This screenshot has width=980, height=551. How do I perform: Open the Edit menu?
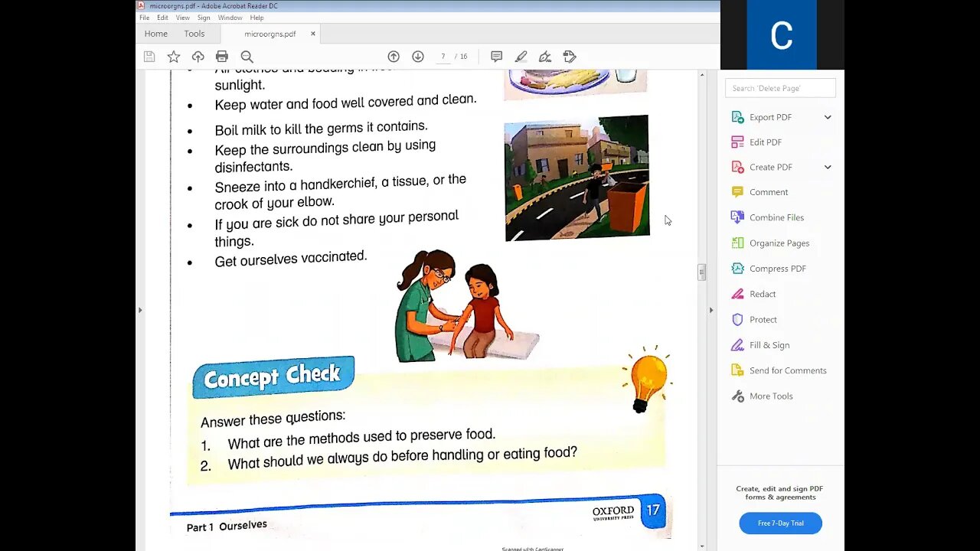[162, 18]
